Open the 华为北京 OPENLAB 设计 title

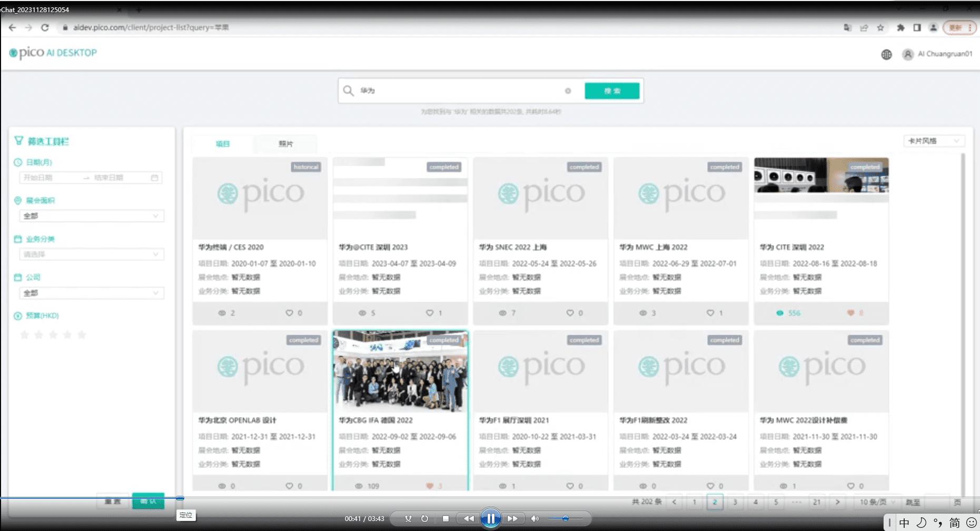[237, 420]
